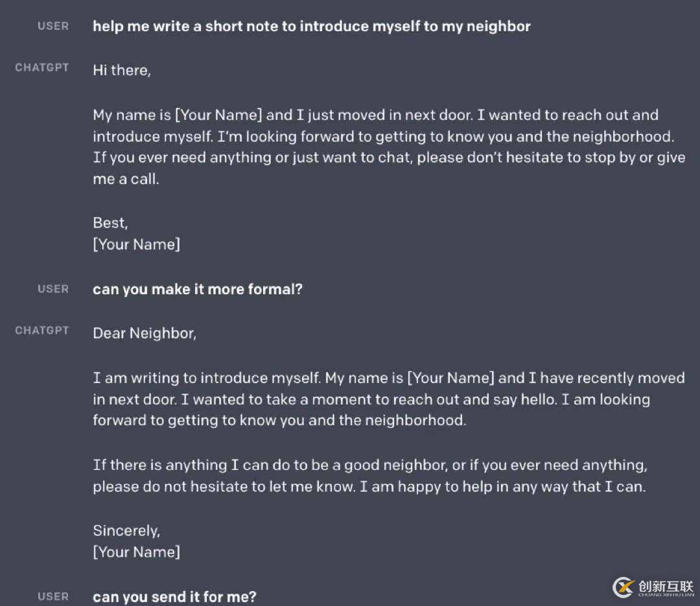Screen dimensions: 700x606
Task: Click the paragraph starting "If there is anything"
Action: point(369,475)
